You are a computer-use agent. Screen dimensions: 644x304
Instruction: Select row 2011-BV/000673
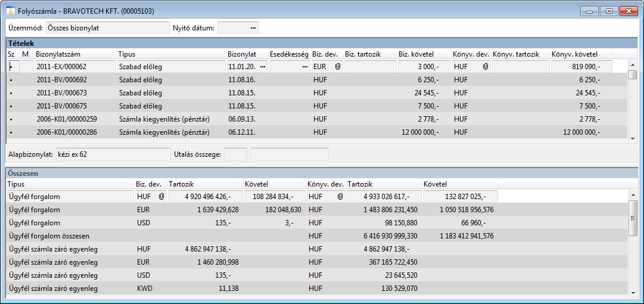click(x=317, y=93)
